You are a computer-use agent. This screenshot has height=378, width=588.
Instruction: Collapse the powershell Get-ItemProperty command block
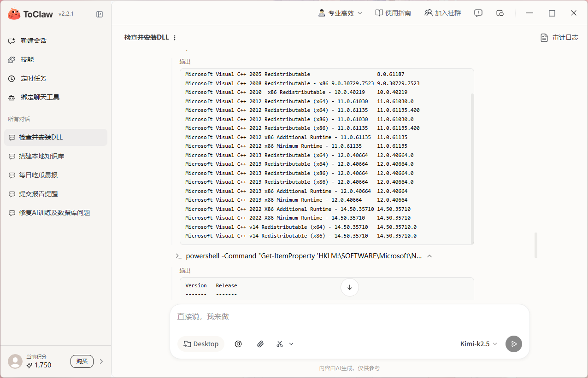click(429, 256)
